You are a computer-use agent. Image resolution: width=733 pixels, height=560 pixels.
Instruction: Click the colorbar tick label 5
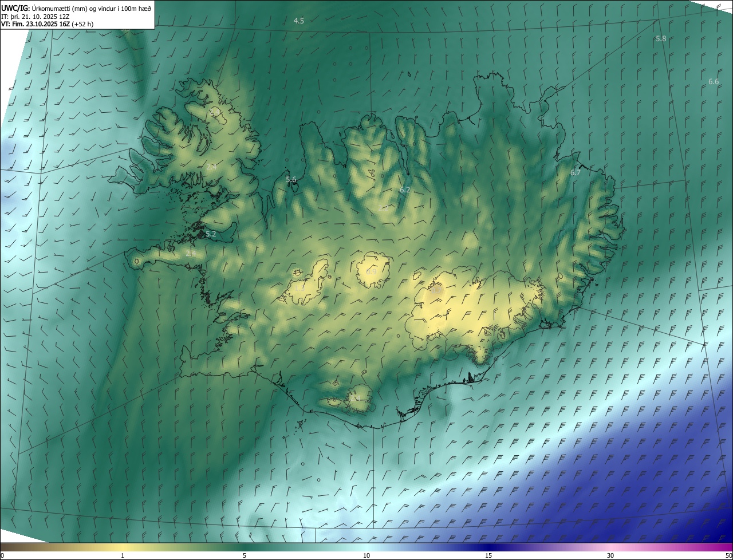tap(245, 555)
